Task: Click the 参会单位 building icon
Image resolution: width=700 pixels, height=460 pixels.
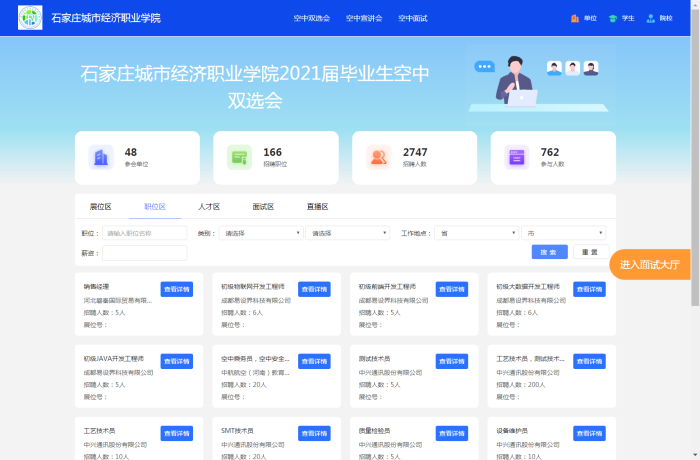Action: (x=101, y=157)
